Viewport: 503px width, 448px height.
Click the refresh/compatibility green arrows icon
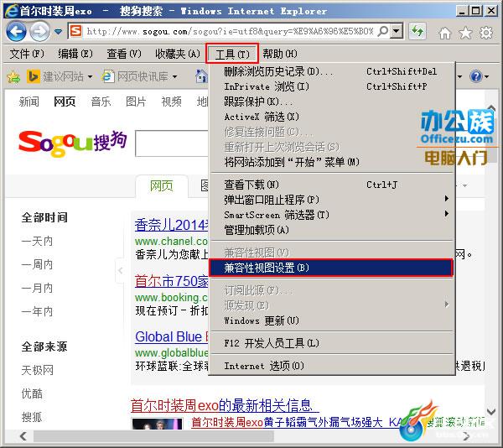coord(417,31)
